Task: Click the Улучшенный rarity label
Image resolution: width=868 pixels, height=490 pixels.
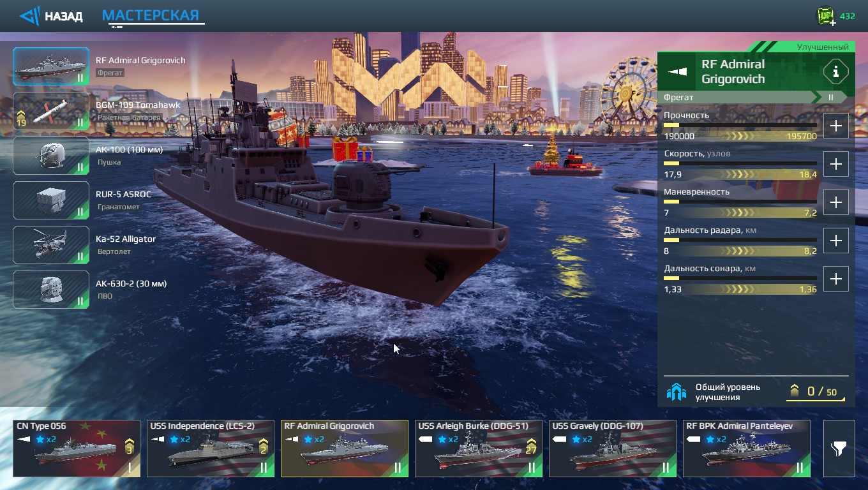Action: pyautogui.click(x=823, y=47)
